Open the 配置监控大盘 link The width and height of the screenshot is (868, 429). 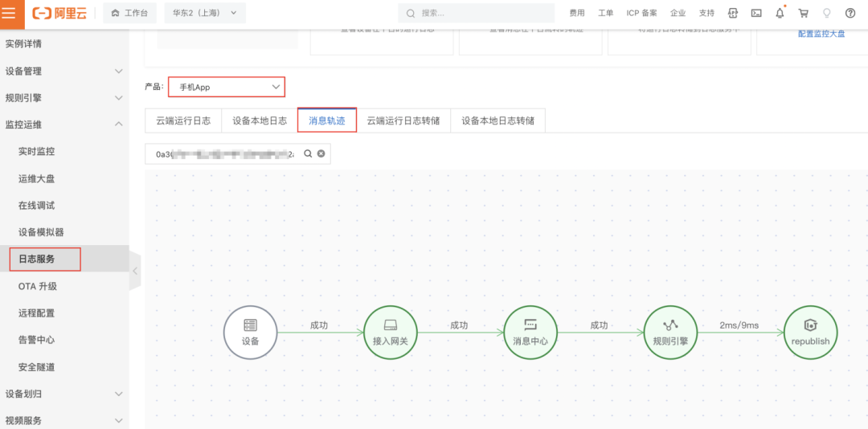821,34
